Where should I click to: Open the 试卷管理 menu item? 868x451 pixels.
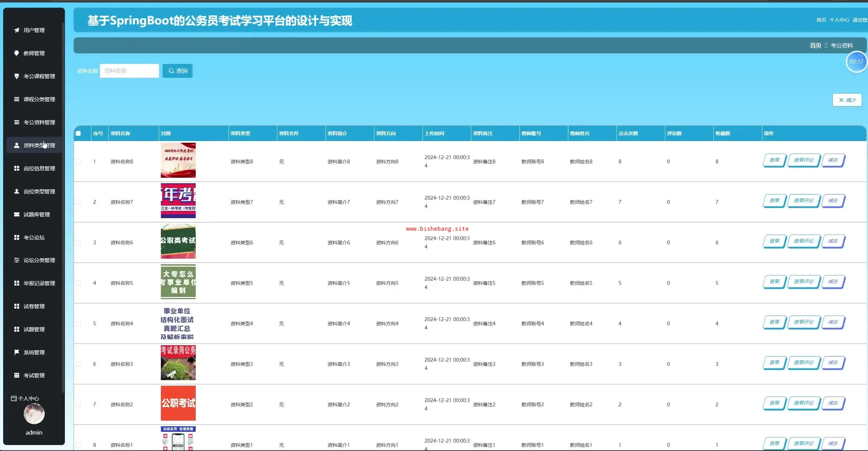click(34, 306)
